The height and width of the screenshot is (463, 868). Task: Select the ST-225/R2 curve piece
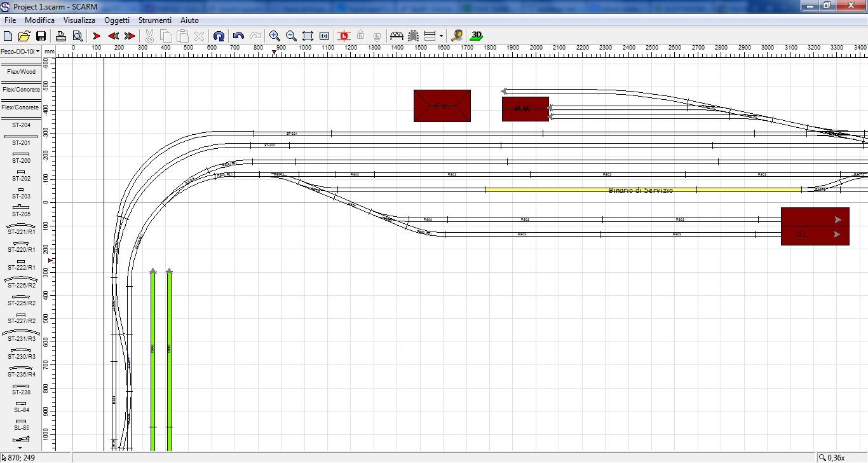pyautogui.click(x=21, y=300)
